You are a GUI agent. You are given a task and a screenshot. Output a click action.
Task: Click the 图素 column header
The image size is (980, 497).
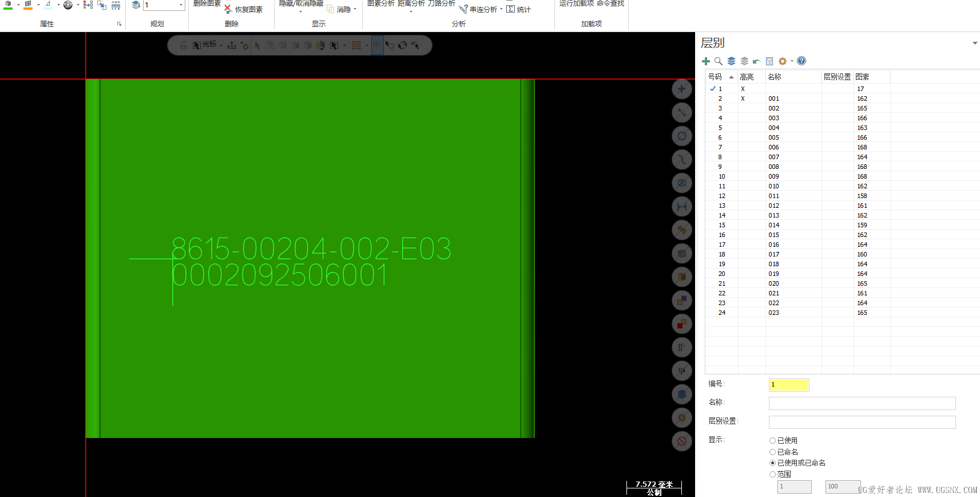pyautogui.click(x=872, y=77)
